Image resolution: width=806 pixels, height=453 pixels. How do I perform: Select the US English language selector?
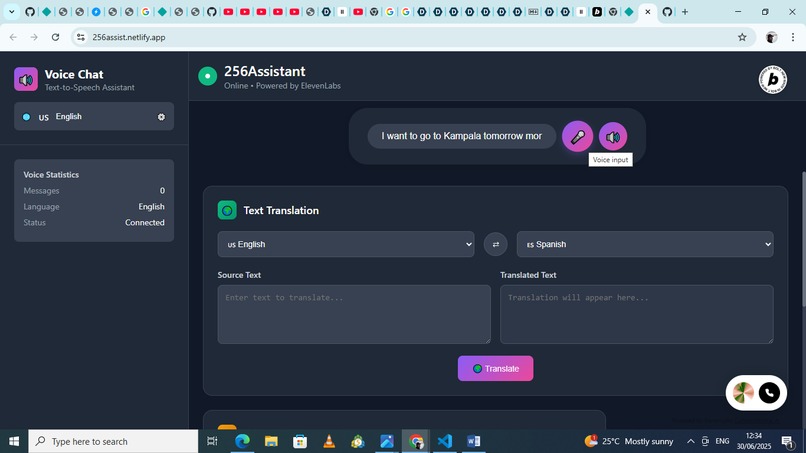94,117
